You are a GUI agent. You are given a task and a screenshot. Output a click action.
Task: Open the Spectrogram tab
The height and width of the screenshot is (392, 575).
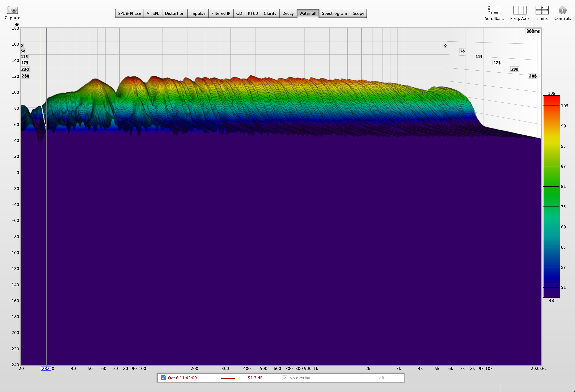click(x=334, y=13)
